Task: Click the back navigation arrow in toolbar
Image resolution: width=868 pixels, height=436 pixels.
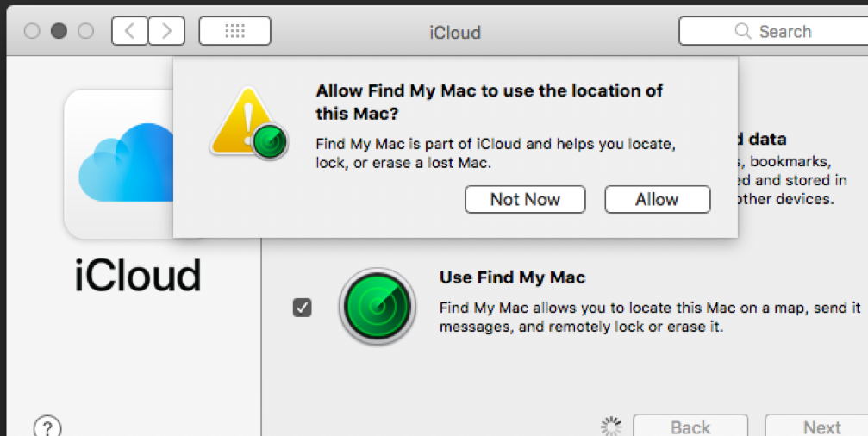Action: tap(129, 32)
